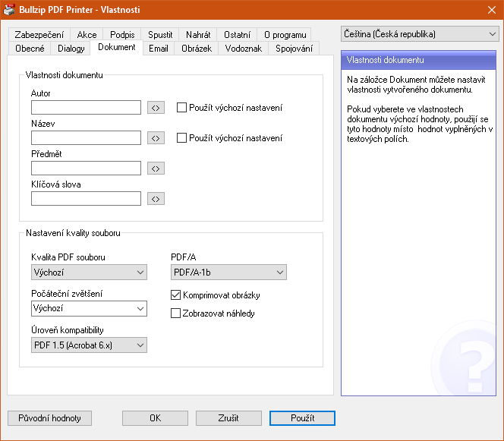Open the O programu tab

tap(285, 35)
